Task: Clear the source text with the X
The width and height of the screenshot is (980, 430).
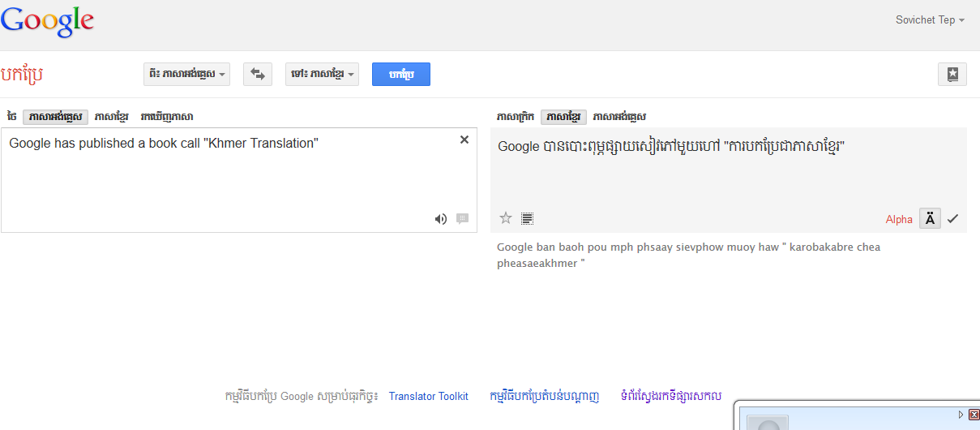Action: [464, 140]
